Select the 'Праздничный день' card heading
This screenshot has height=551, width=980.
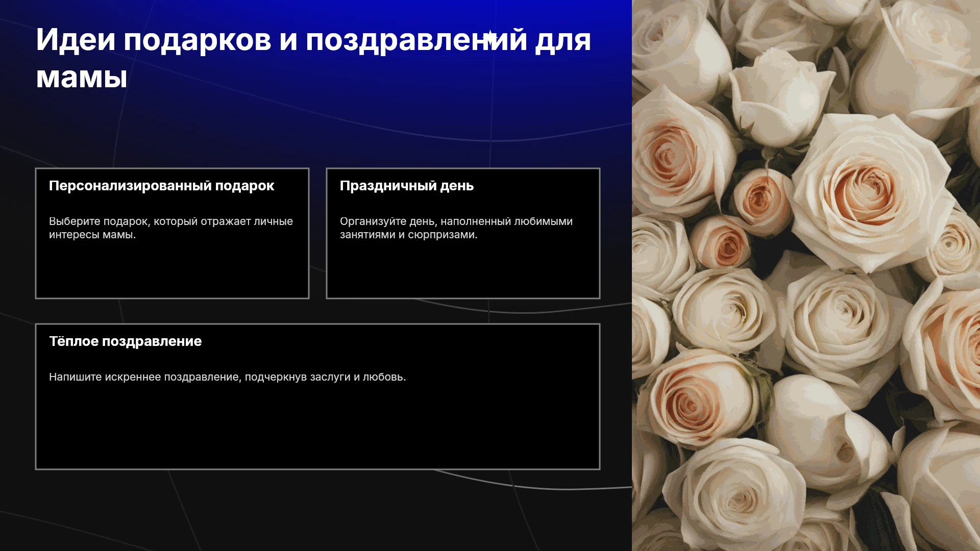pyautogui.click(x=407, y=186)
